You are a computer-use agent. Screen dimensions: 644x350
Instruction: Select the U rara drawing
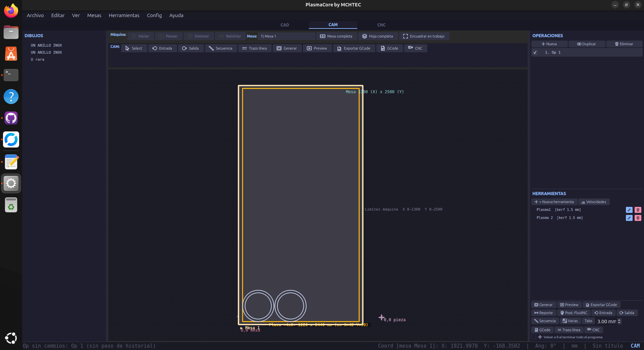tap(38, 59)
